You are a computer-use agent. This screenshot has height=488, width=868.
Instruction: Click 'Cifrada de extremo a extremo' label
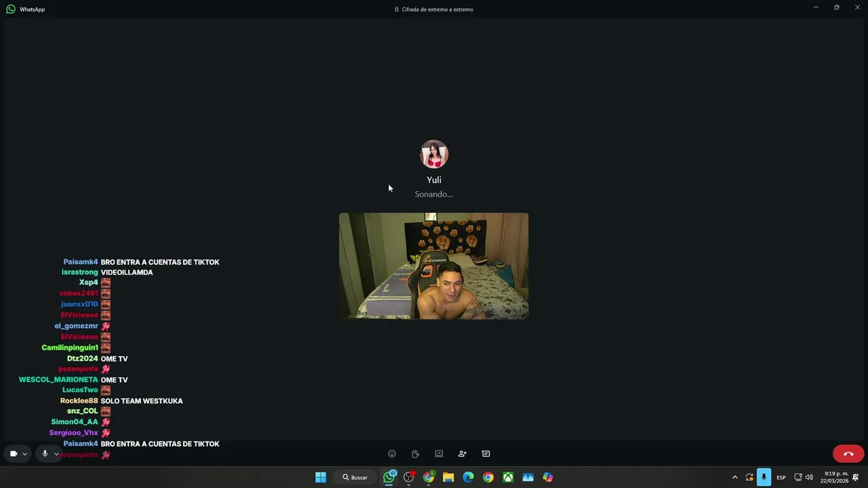(x=437, y=9)
